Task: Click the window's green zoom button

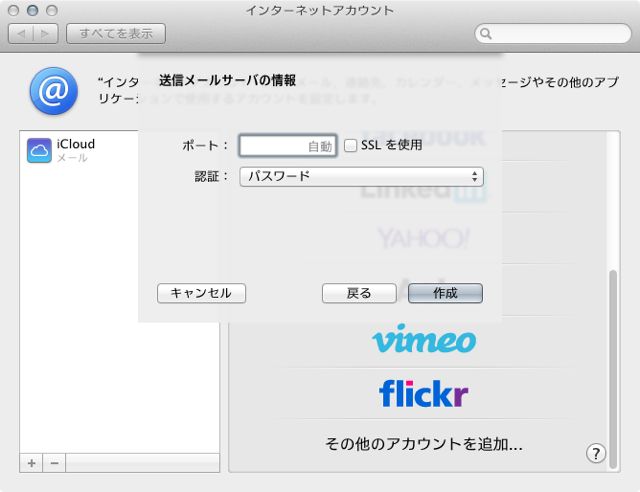Action: (52, 10)
